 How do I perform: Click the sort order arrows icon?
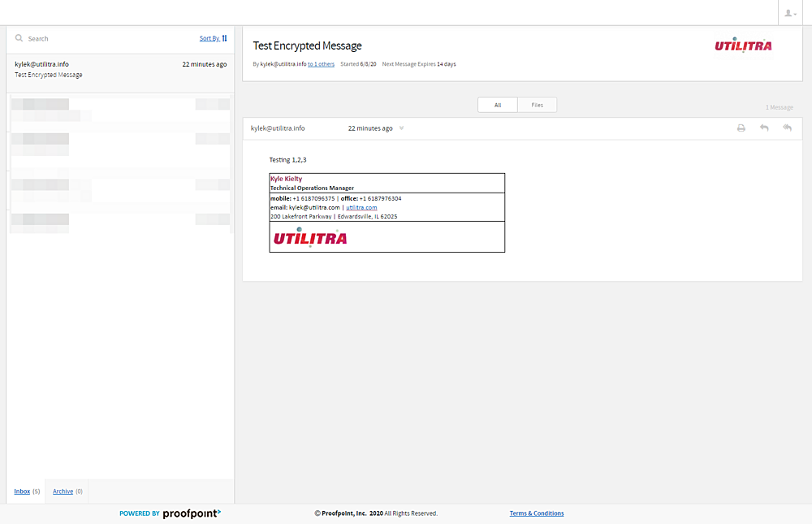click(x=225, y=38)
